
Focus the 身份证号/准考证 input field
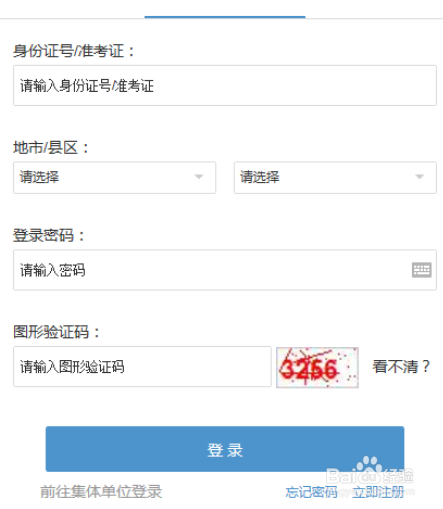click(225, 86)
